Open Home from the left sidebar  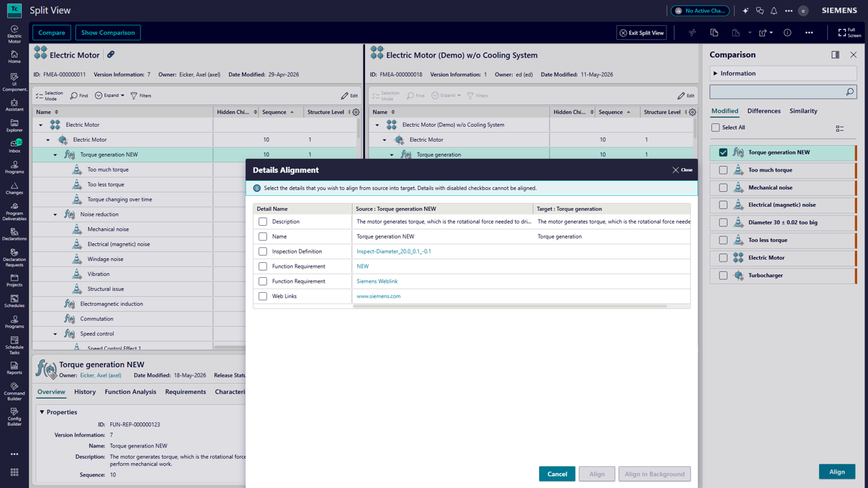pyautogui.click(x=14, y=57)
